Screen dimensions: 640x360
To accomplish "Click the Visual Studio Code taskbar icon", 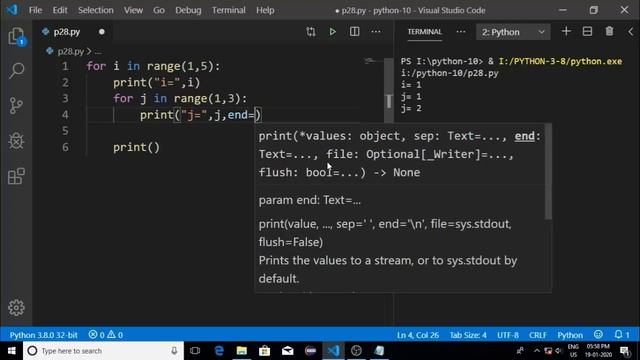I will coord(333,351).
